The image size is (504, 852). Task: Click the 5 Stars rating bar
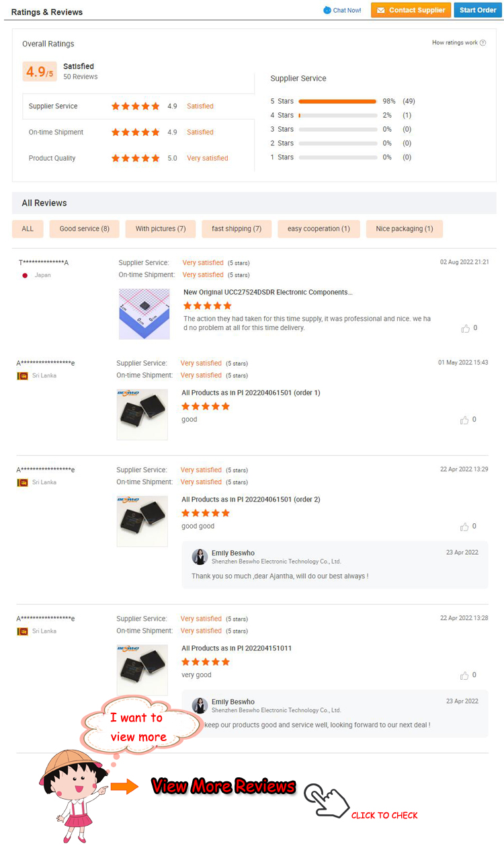click(337, 102)
